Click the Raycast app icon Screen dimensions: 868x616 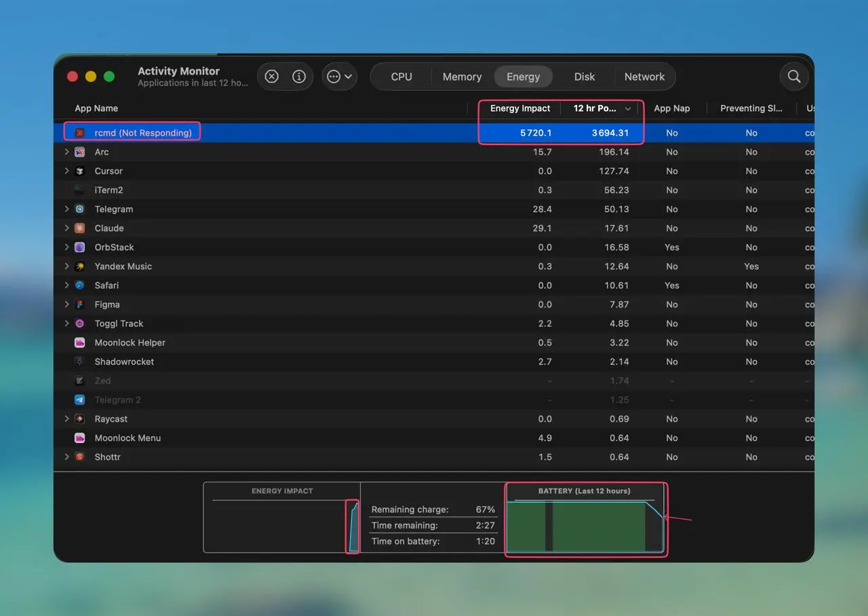[80, 419]
